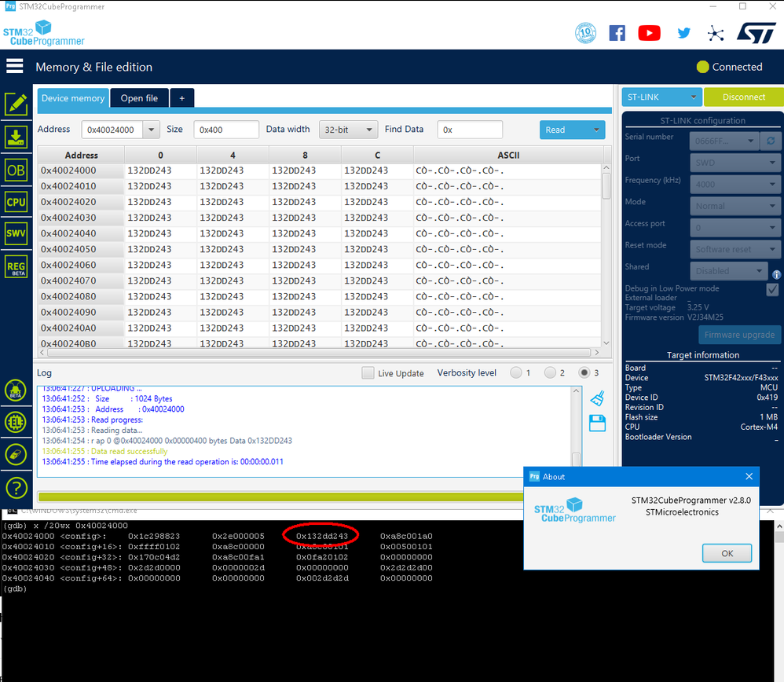Open the Frequency 4000 dropdown
This screenshot has height=682, width=784.
[735, 185]
